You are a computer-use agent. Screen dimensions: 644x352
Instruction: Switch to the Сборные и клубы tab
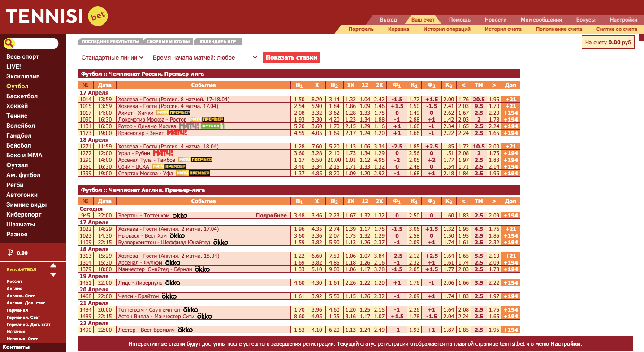[168, 41]
